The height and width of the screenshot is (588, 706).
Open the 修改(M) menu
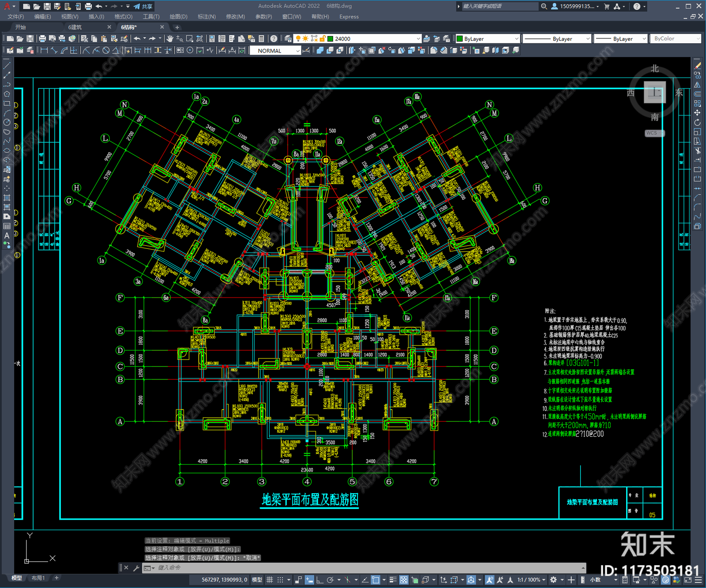(235, 17)
